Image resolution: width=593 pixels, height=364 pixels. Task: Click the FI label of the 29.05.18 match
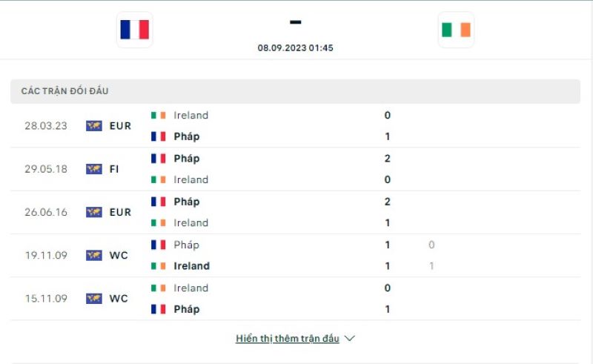(x=114, y=169)
